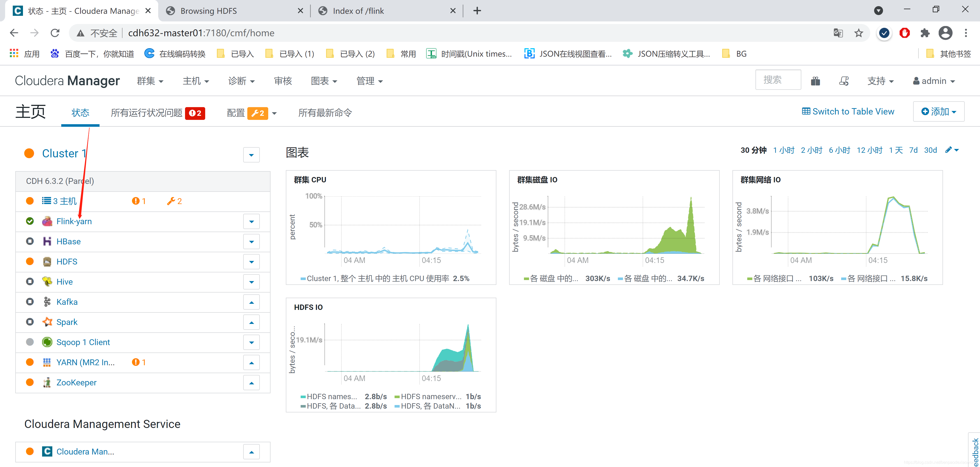Click the YARN service icon
The image size is (980, 467).
(47, 362)
